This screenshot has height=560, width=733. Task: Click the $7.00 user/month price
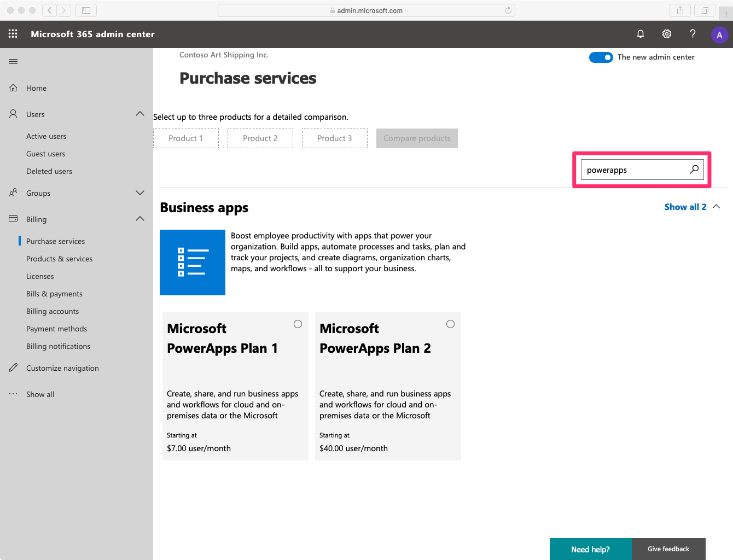(199, 448)
